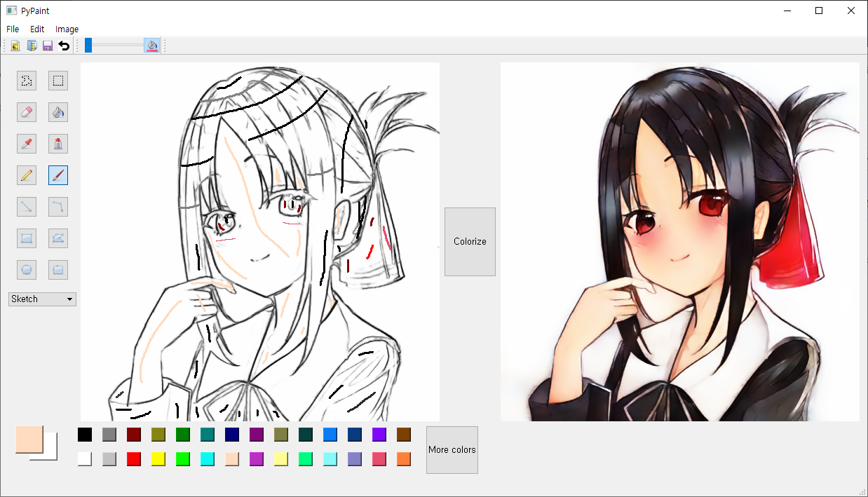Toggle the fill bucket toolbar button

(x=152, y=46)
